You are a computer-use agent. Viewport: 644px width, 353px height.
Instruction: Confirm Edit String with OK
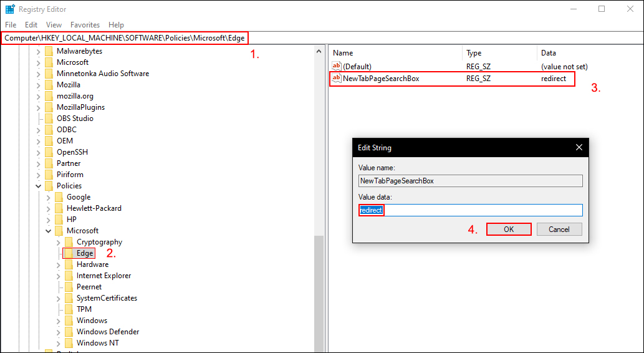click(509, 230)
